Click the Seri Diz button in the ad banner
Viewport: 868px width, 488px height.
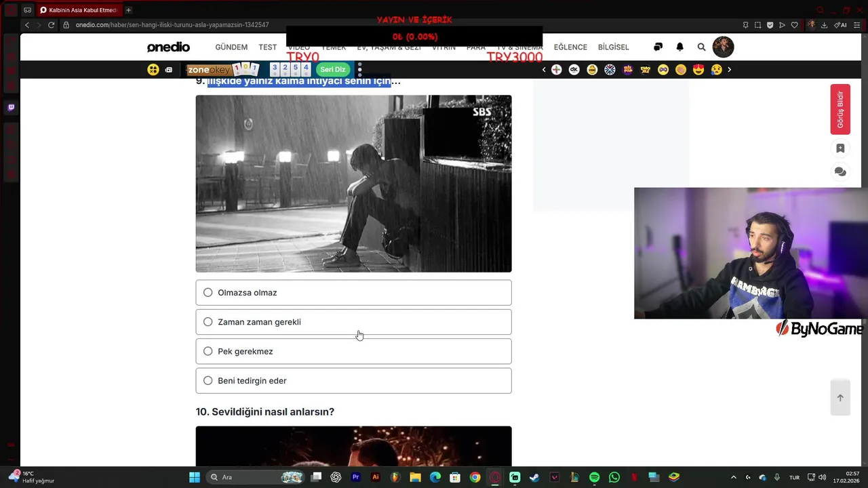[332, 69]
